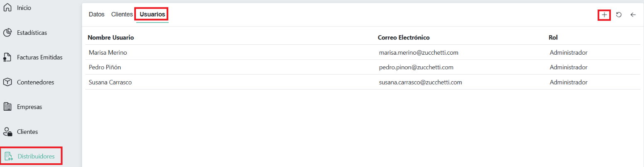Switch to the Datos tab
This screenshot has width=644, height=167.
tap(97, 14)
